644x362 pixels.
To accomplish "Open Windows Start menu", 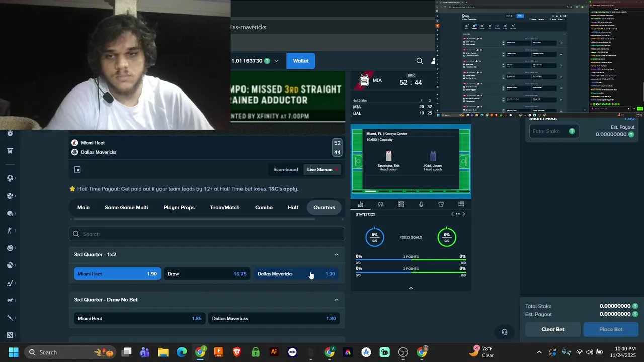I will (x=14, y=352).
